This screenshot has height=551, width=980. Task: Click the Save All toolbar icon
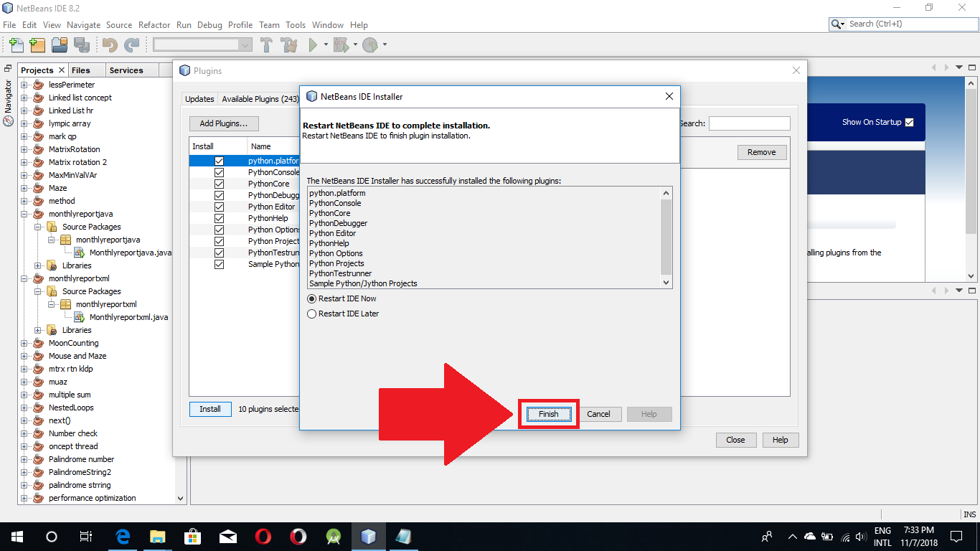(81, 45)
